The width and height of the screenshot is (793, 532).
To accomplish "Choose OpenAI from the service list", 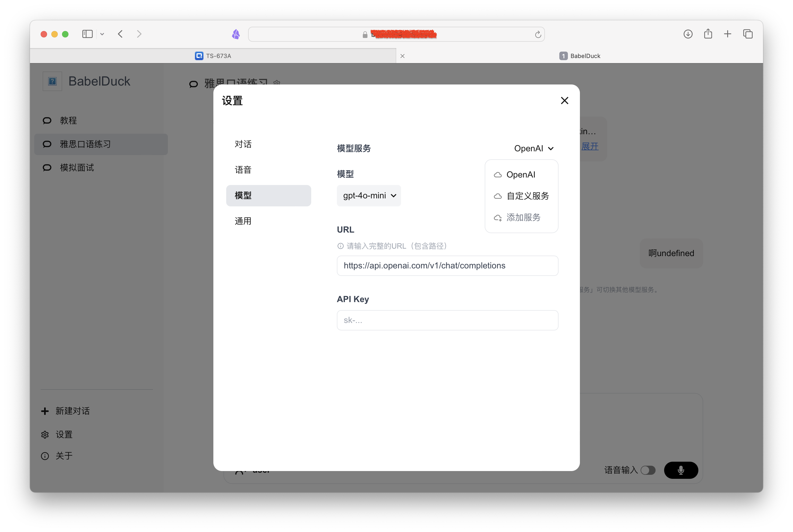I will pos(521,175).
